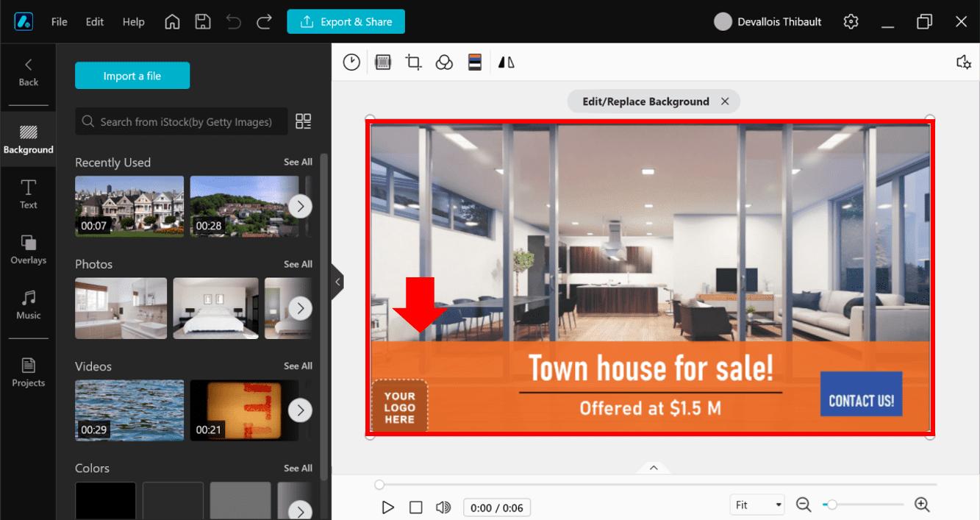Open the duration (clock) tool
Screen dimensions: 980x520
click(x=351, y=62)
